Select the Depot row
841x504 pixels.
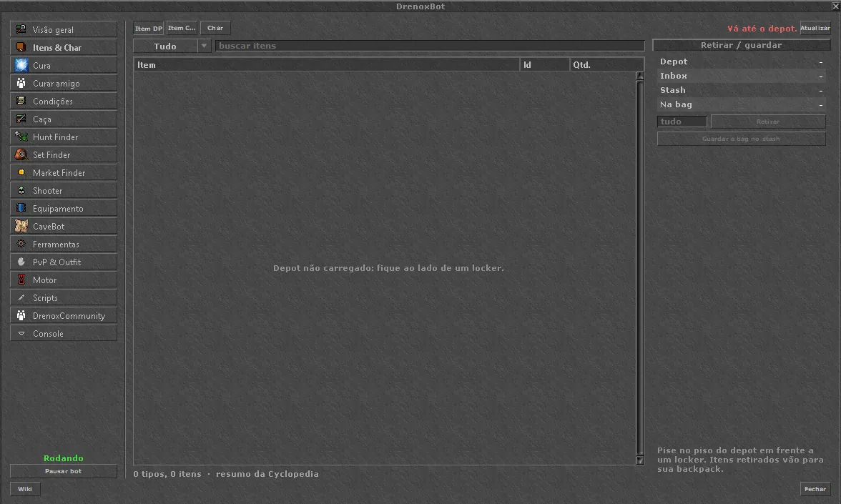(x=741, y=61)
